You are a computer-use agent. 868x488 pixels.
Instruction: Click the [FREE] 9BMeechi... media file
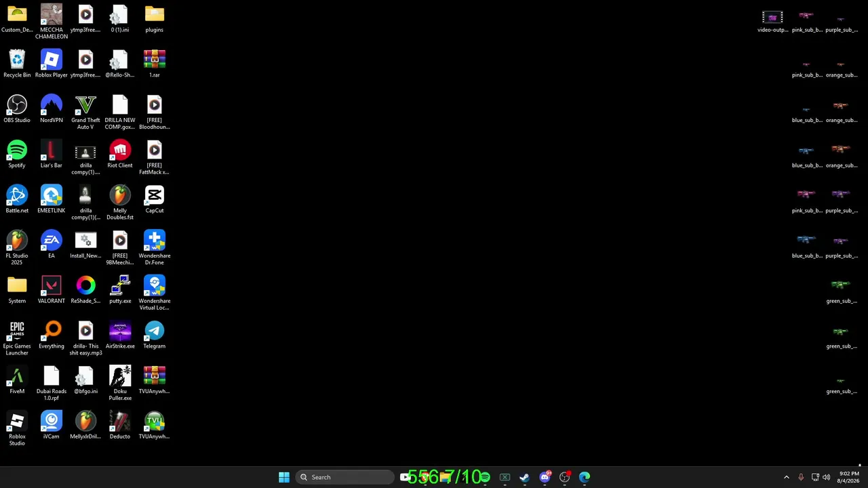click(x=120, y=248)
